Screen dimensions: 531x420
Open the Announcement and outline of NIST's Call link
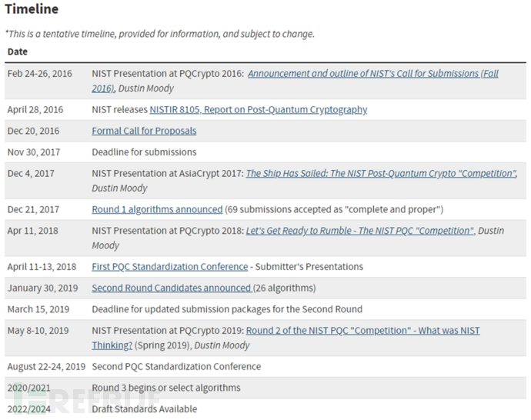372,73
